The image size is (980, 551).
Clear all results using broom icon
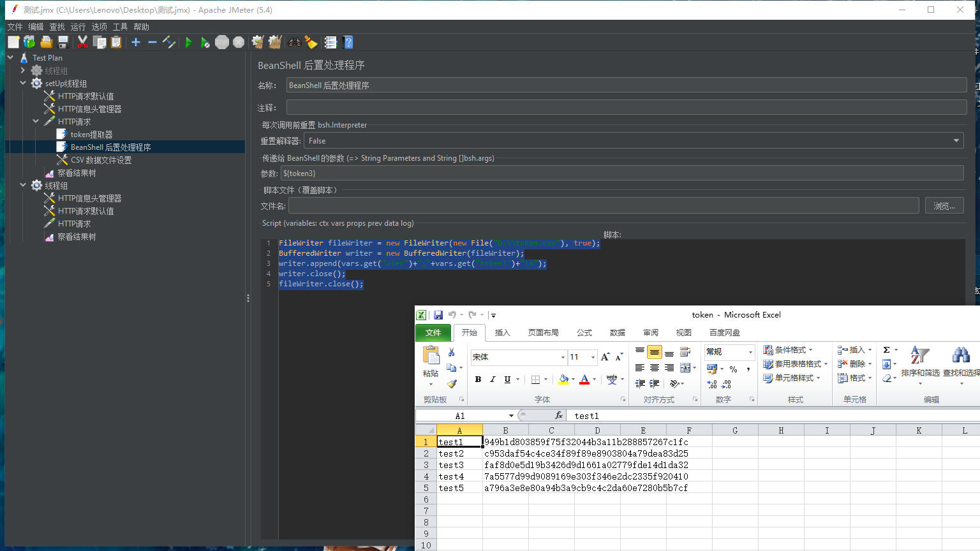coord(274,42)
